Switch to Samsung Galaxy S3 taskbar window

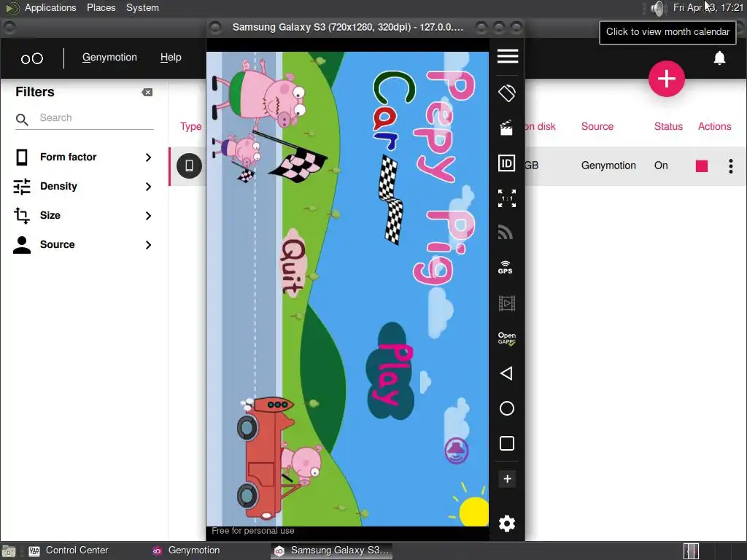pyautogui.click(x=332, y=551)
